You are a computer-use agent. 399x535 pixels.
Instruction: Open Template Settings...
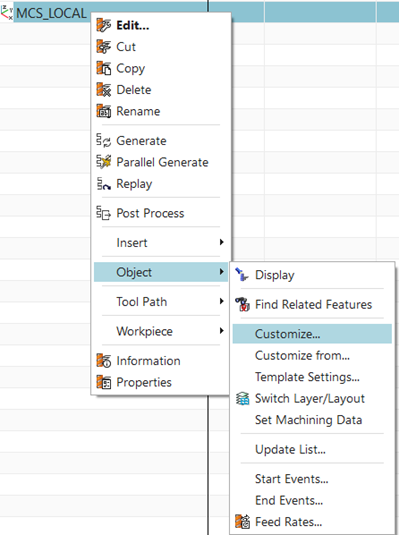tap(312, 377)
